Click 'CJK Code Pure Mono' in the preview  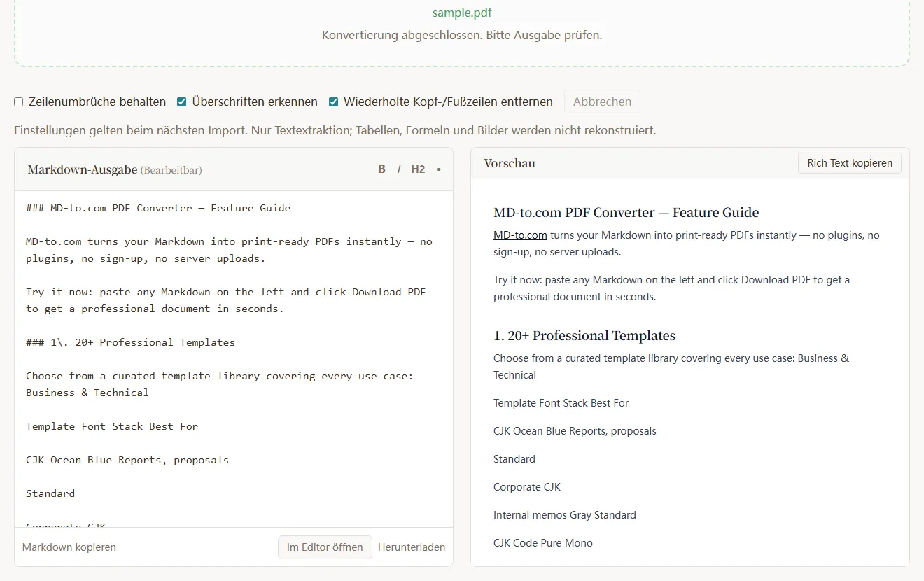click(x=543, y=543)
